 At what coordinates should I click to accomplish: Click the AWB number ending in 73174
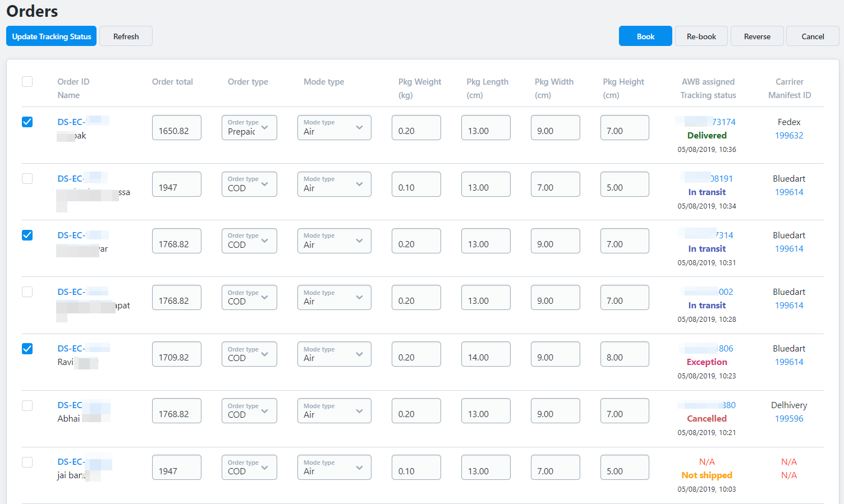[x=723, y=122]
